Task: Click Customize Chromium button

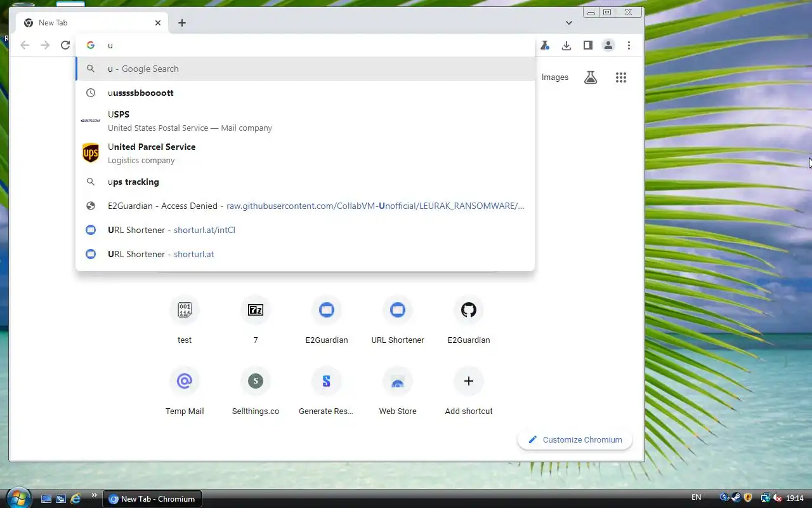Action: coord(575,439)
